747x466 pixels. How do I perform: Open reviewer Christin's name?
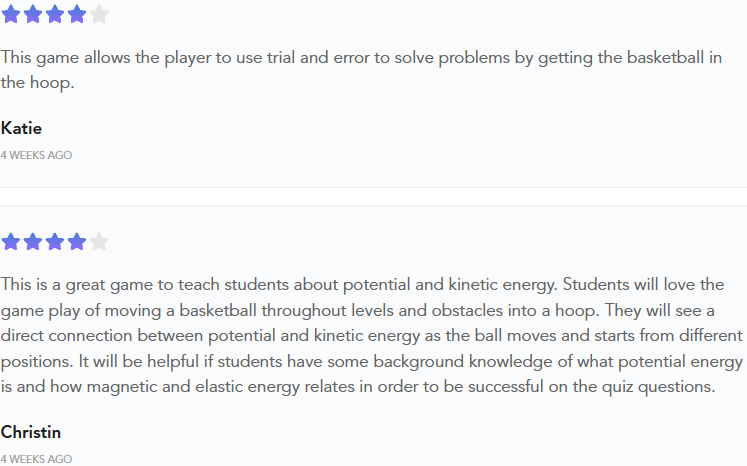point(31,432)
